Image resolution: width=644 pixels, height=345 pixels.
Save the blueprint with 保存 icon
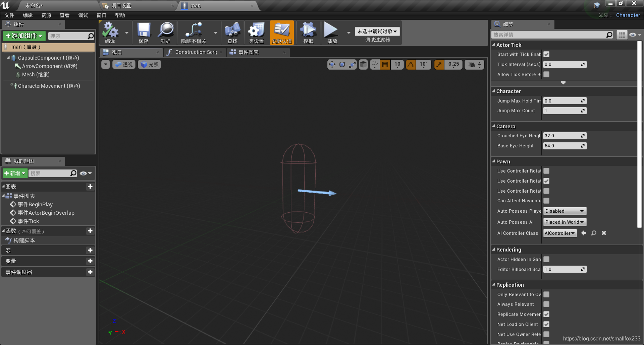coord(144,32)
